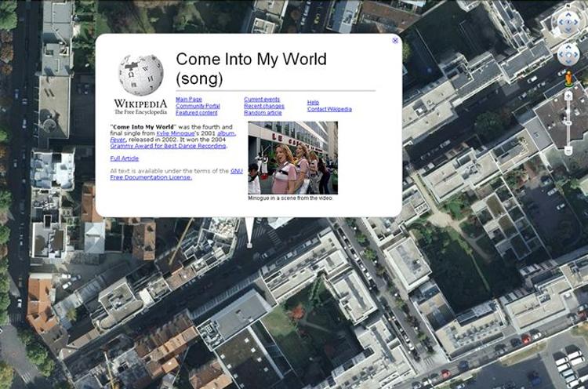This screenshot has width=588, height=389.
Task: Click the North indicator on compass ring
Action: coord(568,5)
